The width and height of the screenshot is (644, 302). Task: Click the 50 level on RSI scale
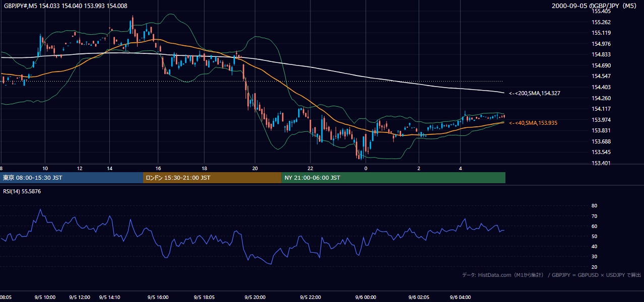594,236
